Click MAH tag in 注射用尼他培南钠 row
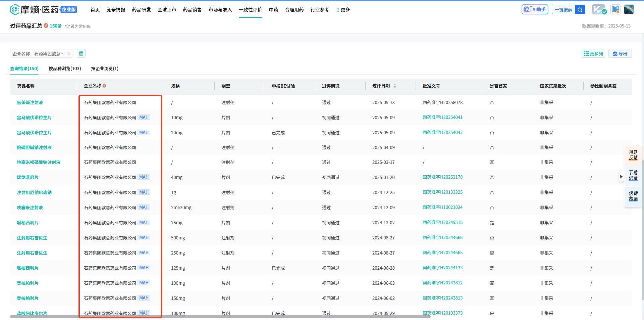Image resolution: width=644 pixels, height=320 pixels. pos(144,192)
